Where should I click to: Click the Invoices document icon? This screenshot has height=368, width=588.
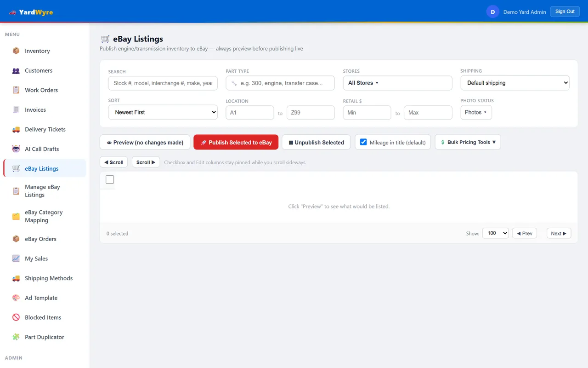click(16, 109)
